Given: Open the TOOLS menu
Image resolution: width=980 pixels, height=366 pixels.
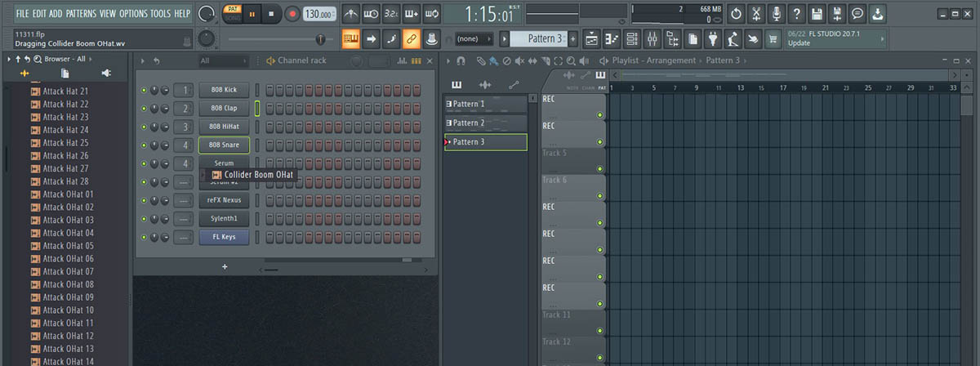Looking at the screenshot, I should [161, 14].
